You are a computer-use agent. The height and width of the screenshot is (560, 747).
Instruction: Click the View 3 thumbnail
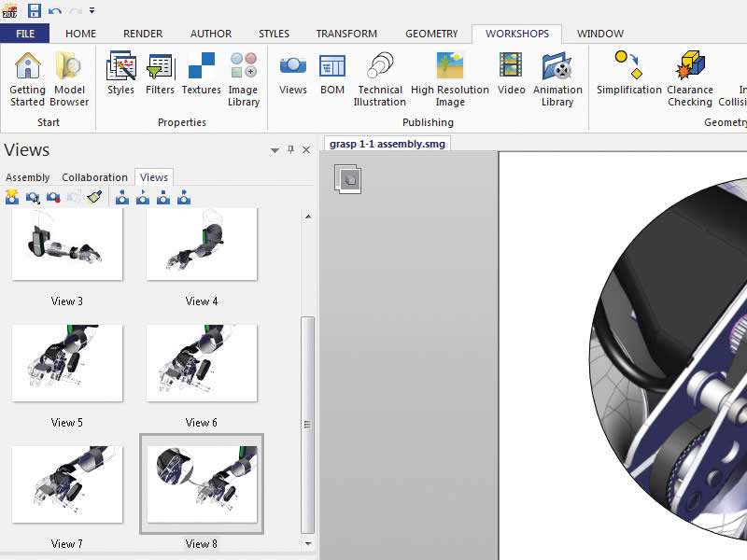pos(67,245)
